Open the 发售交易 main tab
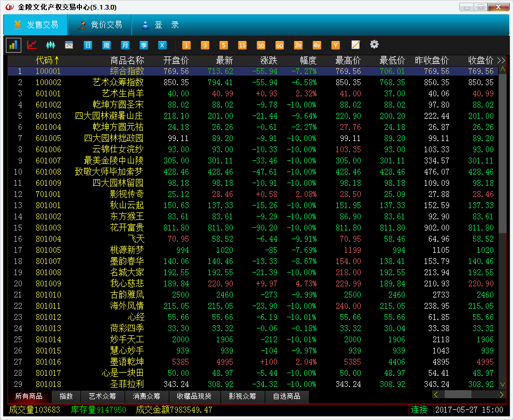 pos(36,25)
